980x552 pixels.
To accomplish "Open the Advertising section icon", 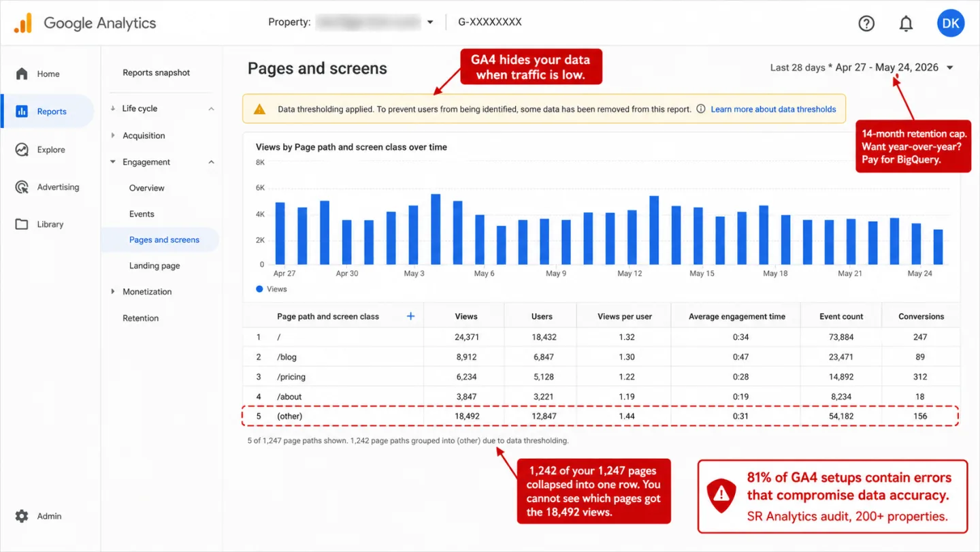I will pos(22,186).
